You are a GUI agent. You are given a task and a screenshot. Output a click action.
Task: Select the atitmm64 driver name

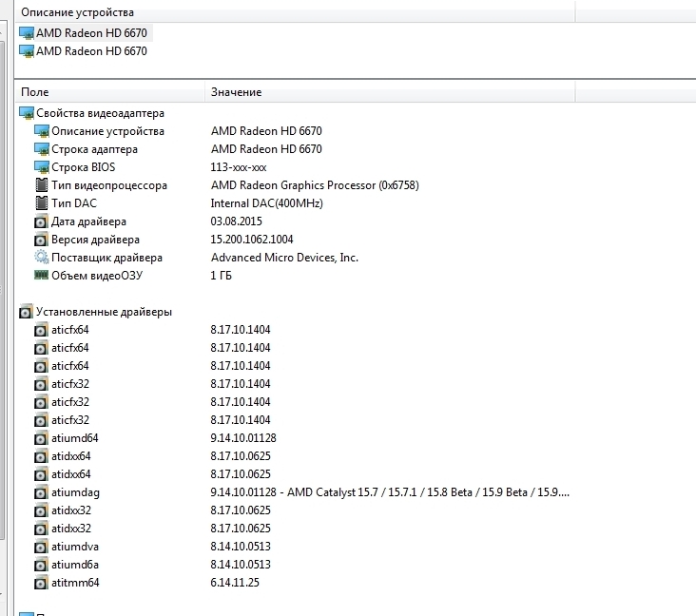point(75,583)
